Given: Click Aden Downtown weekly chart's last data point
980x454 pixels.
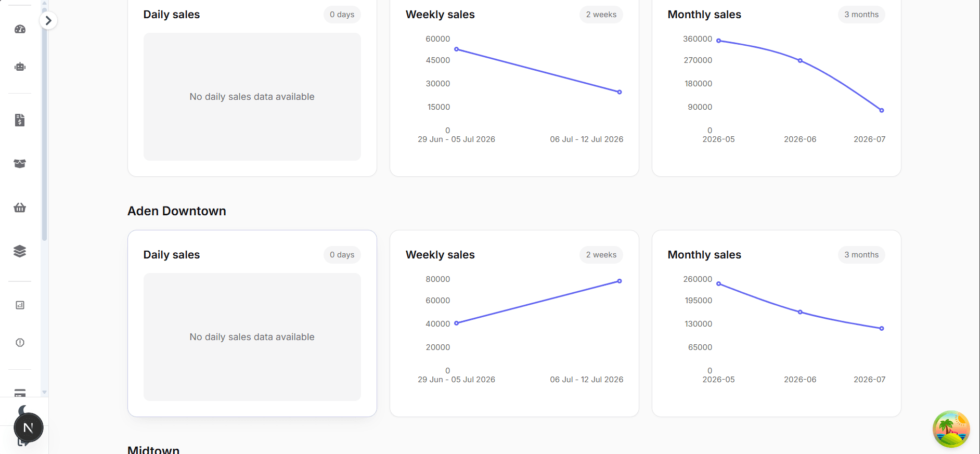Looking at the screenshot, I should coord(620,281).
